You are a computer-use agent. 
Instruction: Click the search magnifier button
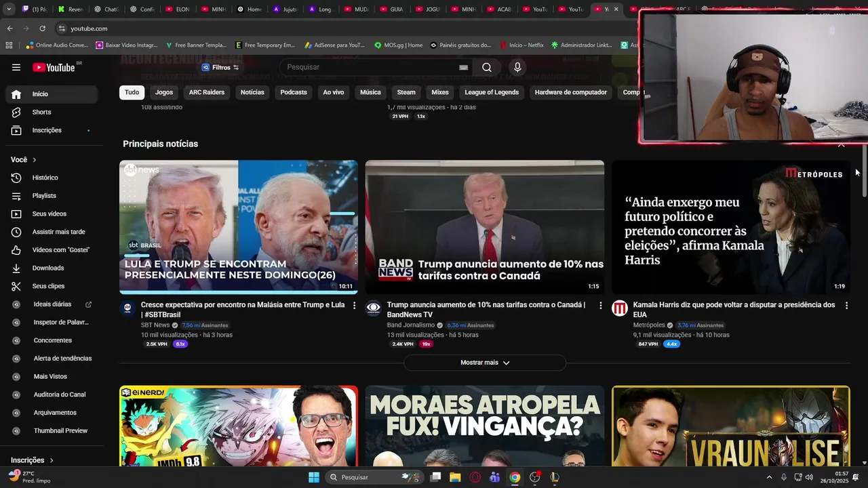[487, 67]
